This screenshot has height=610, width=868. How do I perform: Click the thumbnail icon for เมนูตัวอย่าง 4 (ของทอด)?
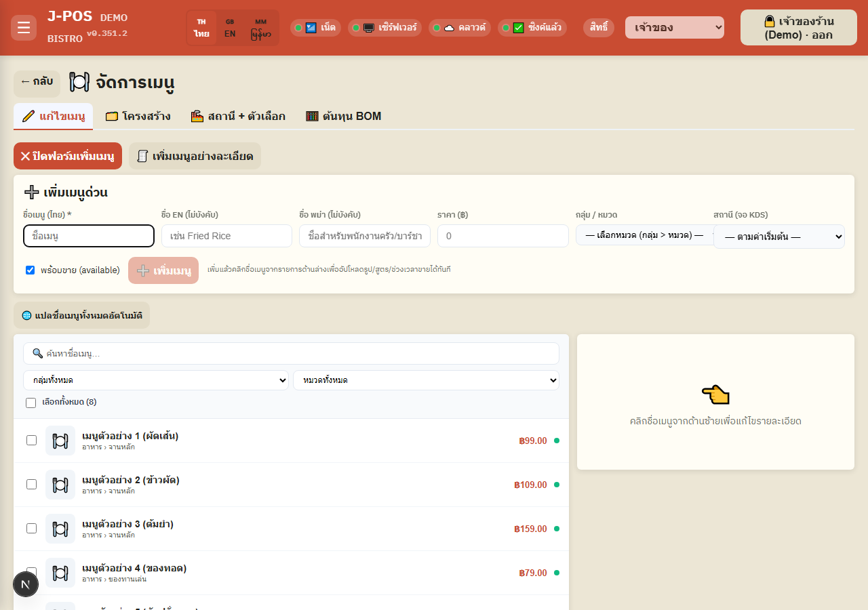click(60, 573)
